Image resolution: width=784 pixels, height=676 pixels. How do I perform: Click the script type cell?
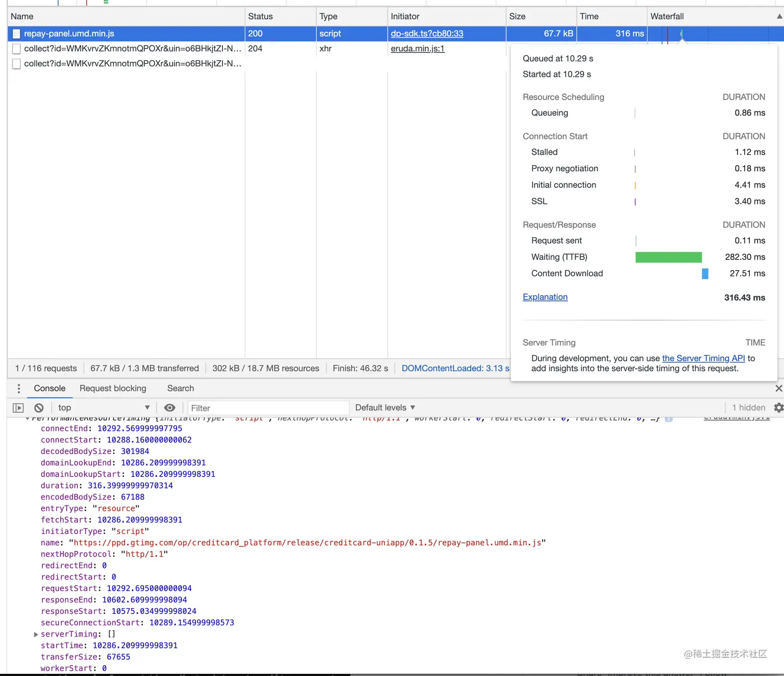(x=330, y=34)
